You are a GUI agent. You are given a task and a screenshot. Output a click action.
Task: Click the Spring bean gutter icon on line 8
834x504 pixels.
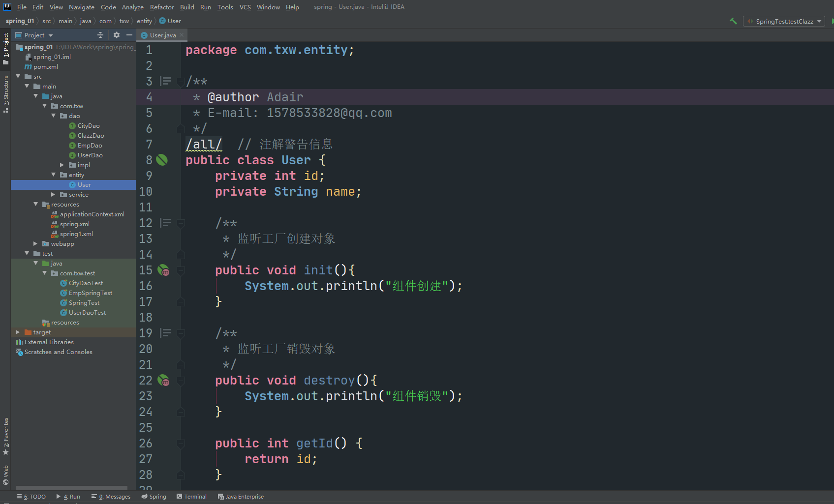[x=162, y=160]
